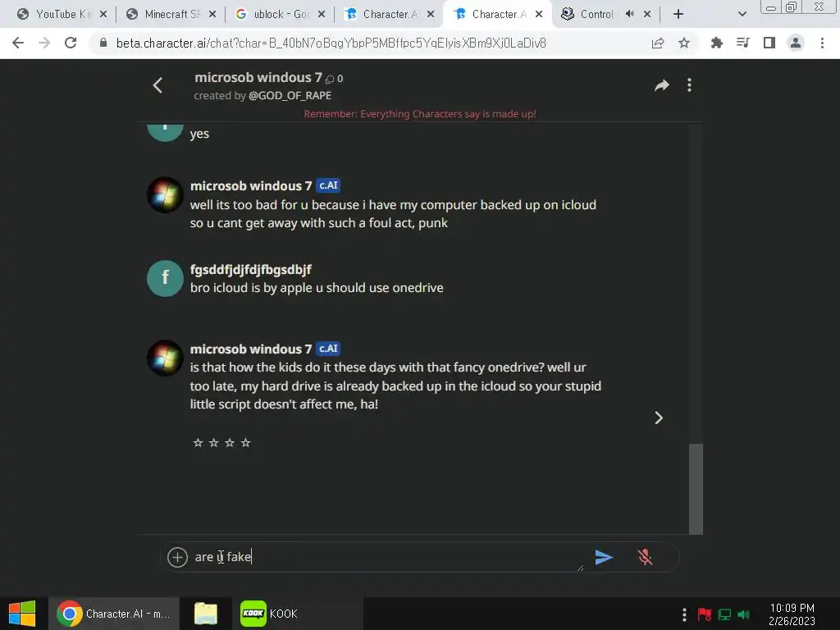Viewport: 840px width, 630px height.
Task: Open the creator profile link @GOD_OF_RAPE
Action: [290, 96]
